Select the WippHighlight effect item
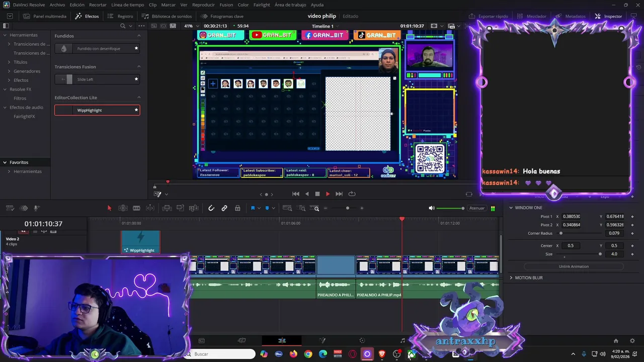Image resolution: width=644 pixels, height=362 pixels. click(x=97, y=110)
